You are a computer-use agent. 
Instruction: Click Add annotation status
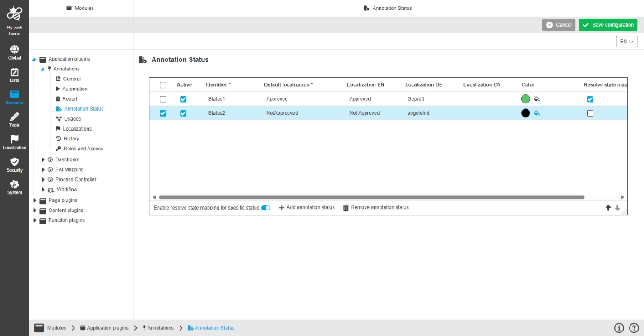(x=307, y=208)
